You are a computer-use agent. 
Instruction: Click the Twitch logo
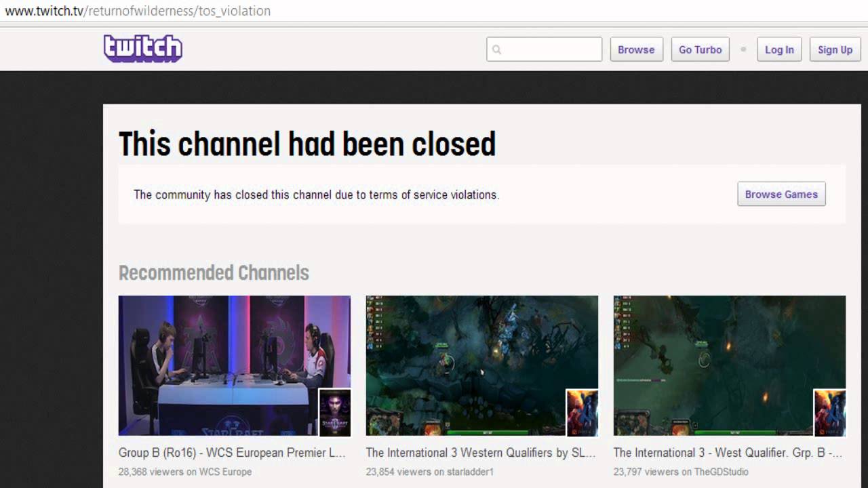point(142,49)
